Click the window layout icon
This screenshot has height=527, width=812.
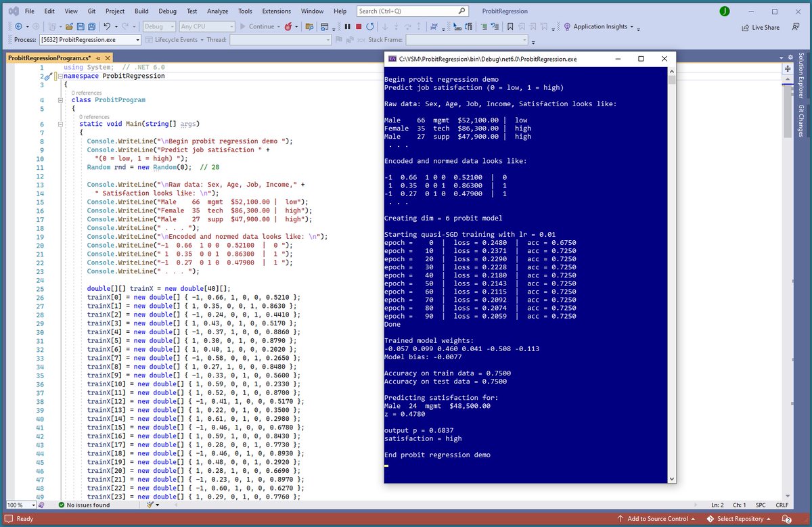pyautogui.click(x=324, y=26)
